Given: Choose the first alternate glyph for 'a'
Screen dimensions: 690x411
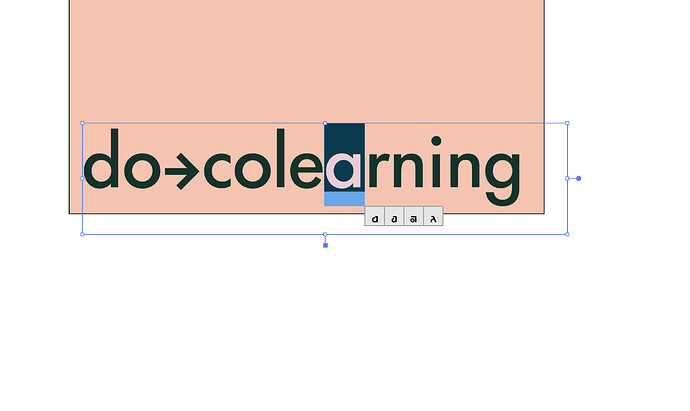Looking at the screenshot, I should 375,217.
